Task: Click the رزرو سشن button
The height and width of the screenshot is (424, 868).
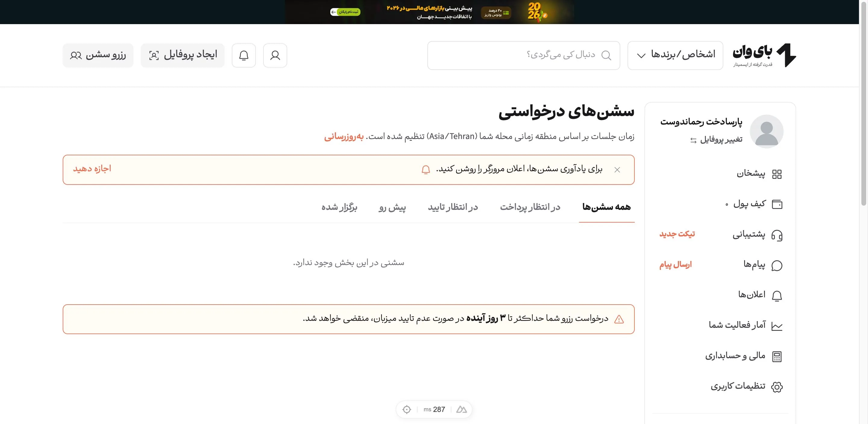Action: click(98, 55)
